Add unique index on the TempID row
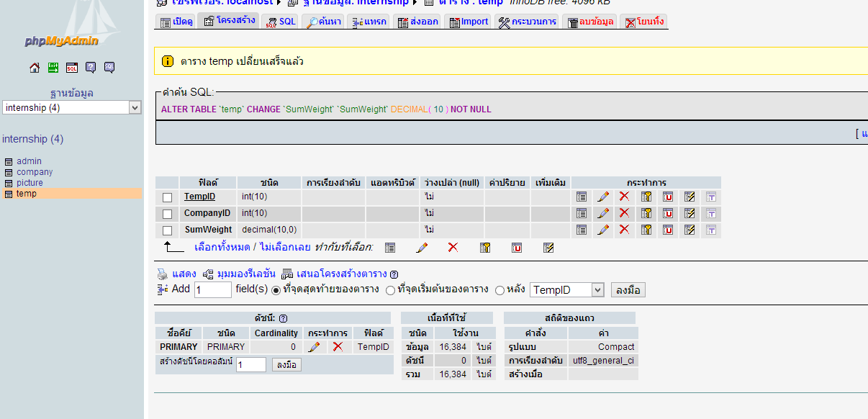868x419 pixels. [668, 197]
